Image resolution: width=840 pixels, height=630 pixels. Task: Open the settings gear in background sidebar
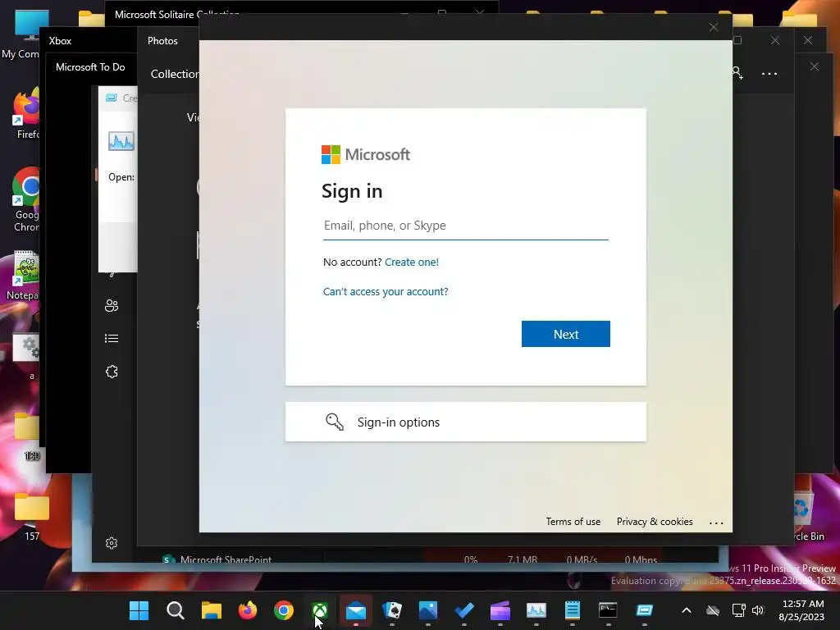point(112,543)
